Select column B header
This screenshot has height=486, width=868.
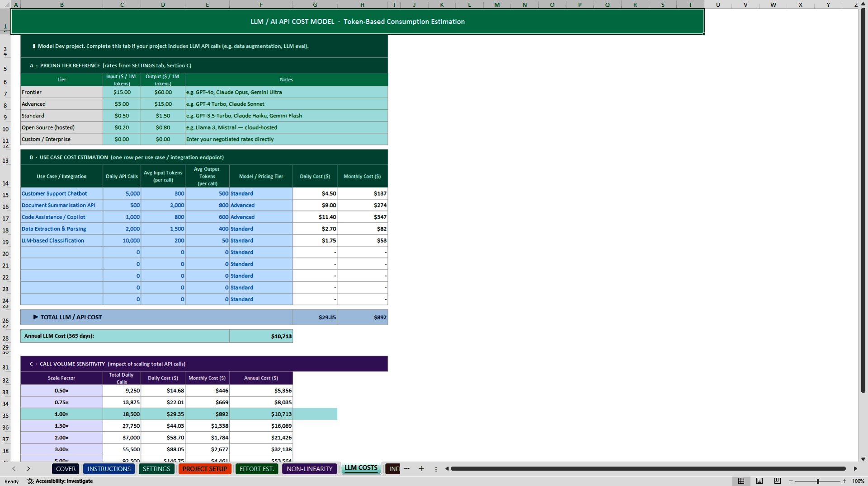61,5
